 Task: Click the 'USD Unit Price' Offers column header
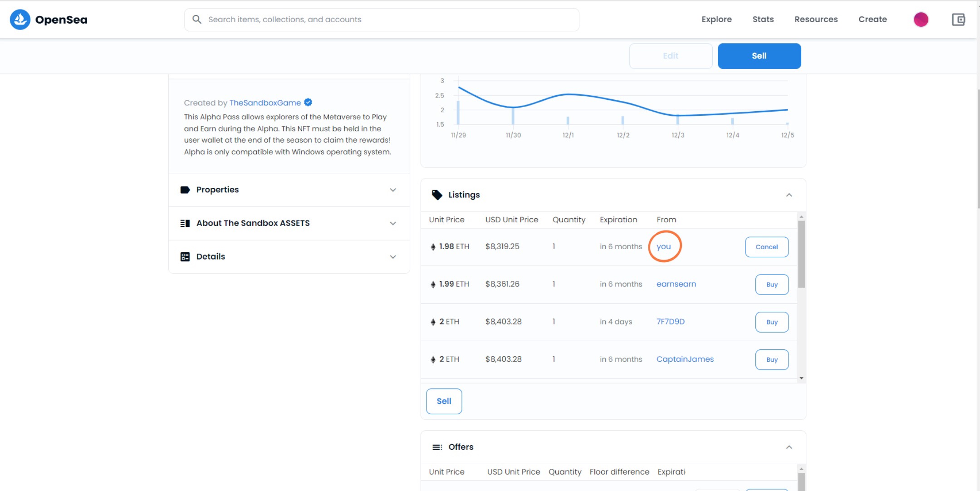(x=514, y=472)
